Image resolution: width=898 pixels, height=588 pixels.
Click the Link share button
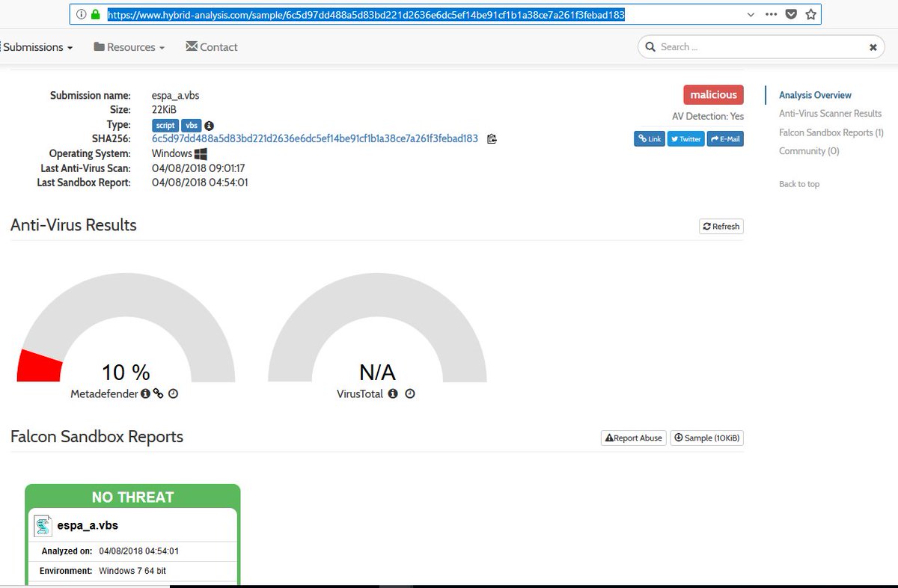point(649,138)
